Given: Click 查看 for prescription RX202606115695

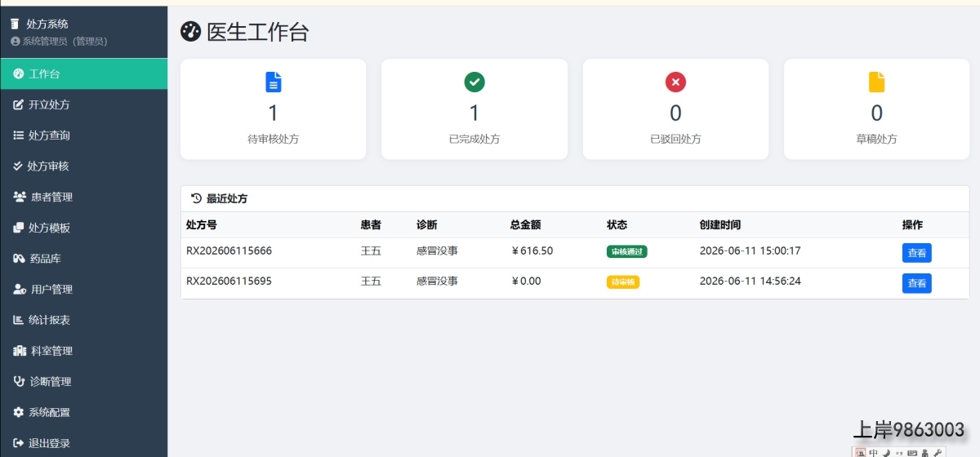Looking at the screenshot, I should tap(917, 283).
